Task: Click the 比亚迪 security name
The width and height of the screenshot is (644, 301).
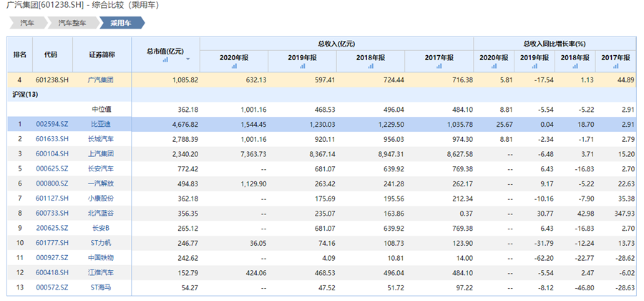Action: pos(102,124)
